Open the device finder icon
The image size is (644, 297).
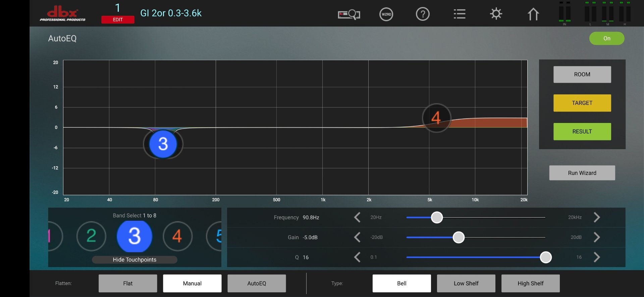coord(348,14)
